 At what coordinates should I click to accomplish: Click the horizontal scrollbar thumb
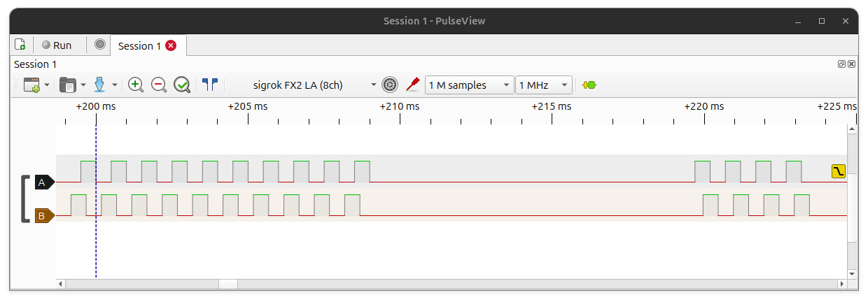228,284
